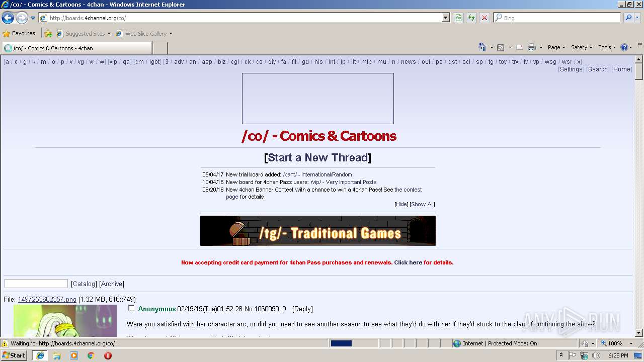Screen dimensions: 644x362
Task: Expand Suggested Sites dropdown
Action: [x=109, y=34]
